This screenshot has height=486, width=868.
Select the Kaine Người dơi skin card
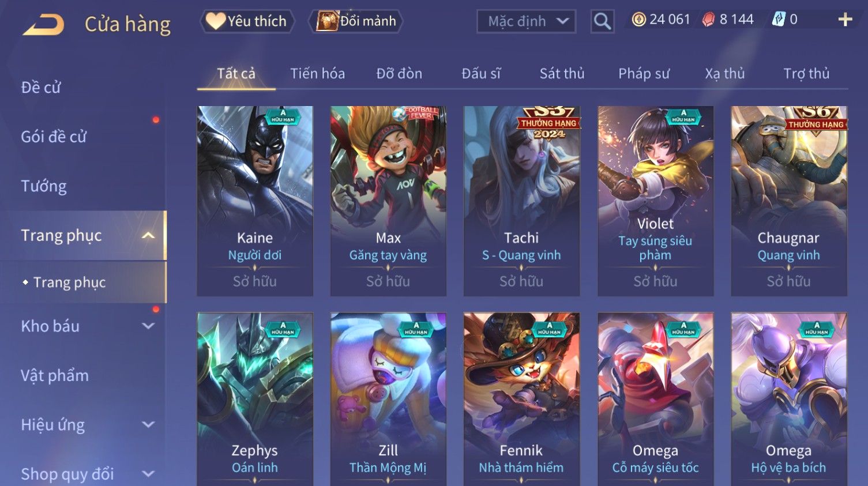[255, 201]
